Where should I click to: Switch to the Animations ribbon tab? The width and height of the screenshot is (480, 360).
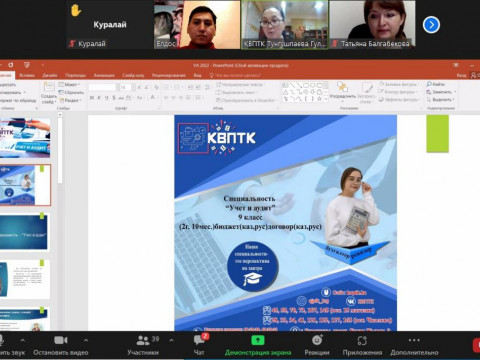(x=104, y=75)
